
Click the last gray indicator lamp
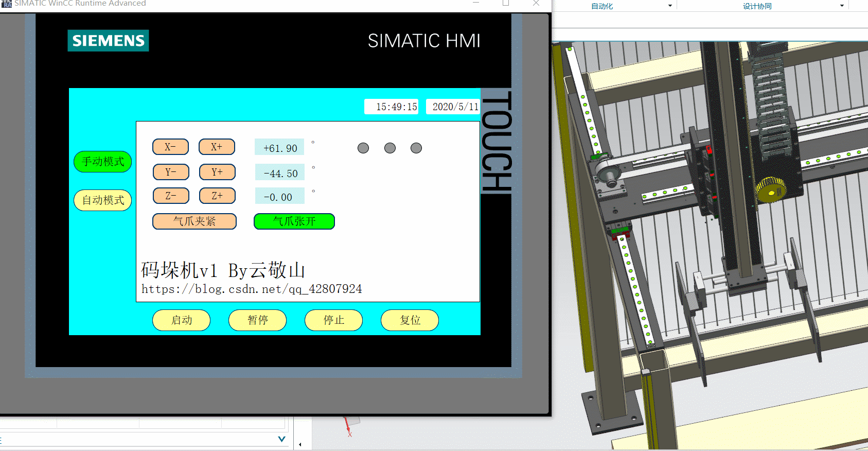(x=416, y=148)
